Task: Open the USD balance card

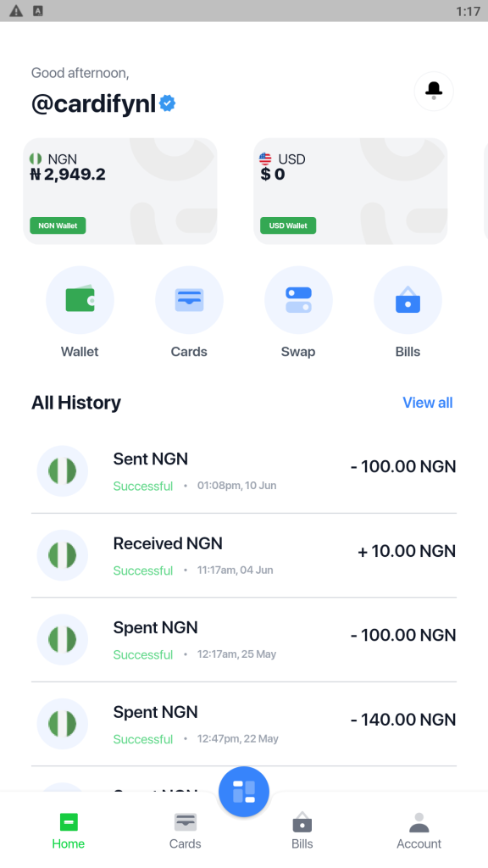Action: [x=350, y=191]
